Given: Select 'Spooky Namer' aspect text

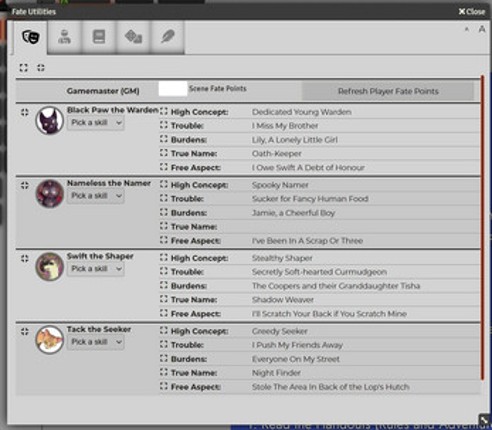Looking at the screenshot, I should (x=280, y=185).
